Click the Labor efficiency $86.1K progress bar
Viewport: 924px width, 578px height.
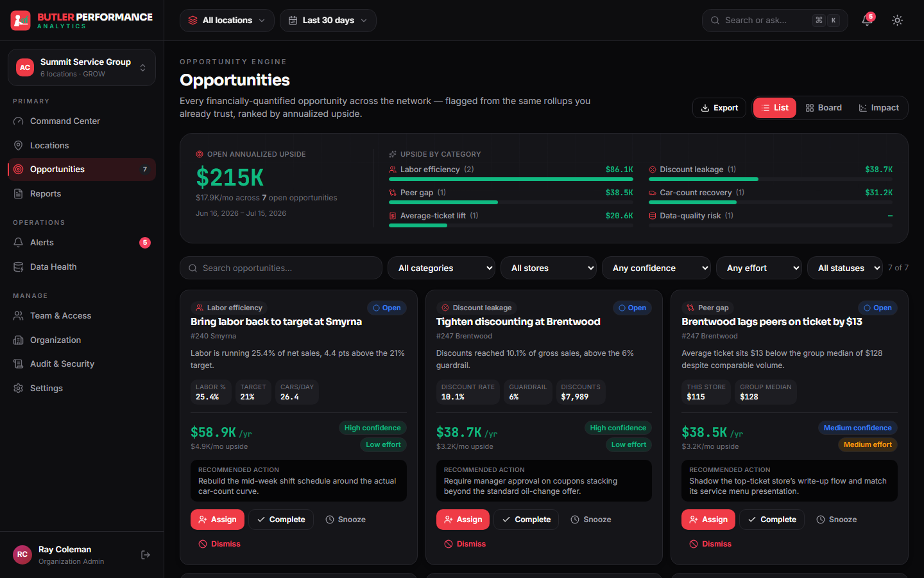click(511, 179)
